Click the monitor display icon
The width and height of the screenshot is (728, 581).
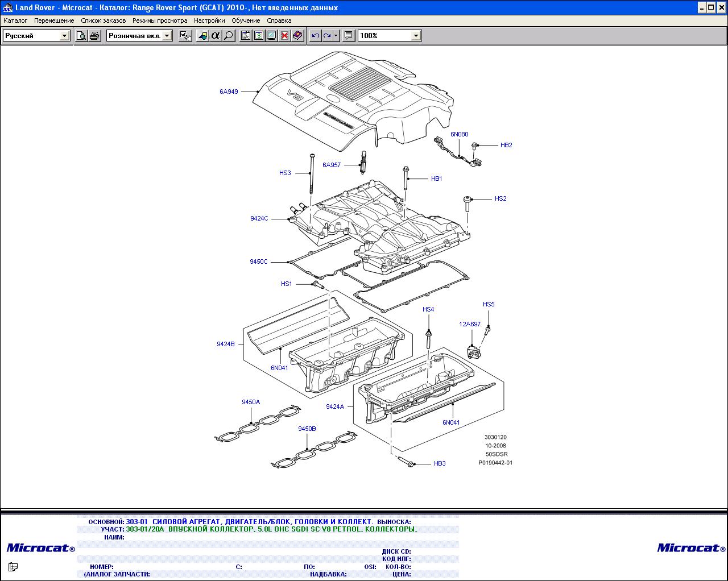[272, 36]
